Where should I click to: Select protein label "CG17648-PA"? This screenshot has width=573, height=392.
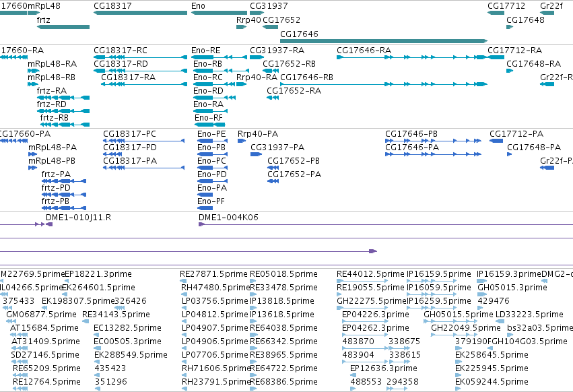pyautogui.click(x=534, y=148)
